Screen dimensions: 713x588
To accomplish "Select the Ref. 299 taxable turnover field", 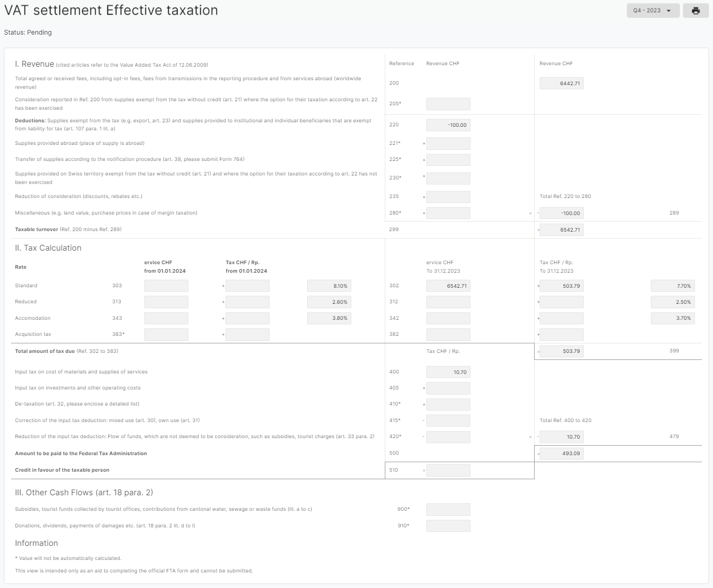I will (561, 230).
